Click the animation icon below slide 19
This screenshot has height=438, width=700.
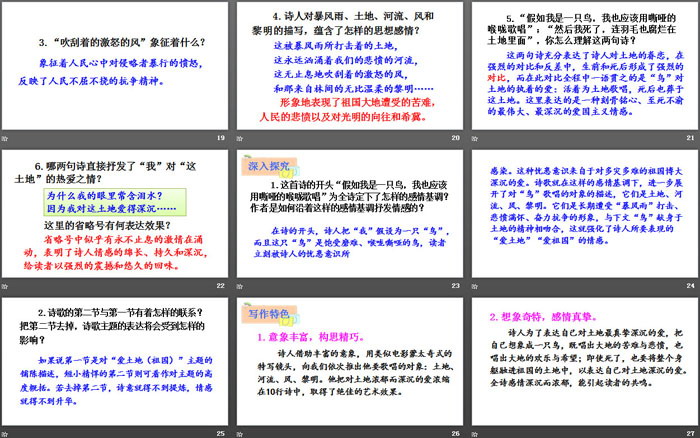(6, 138)
